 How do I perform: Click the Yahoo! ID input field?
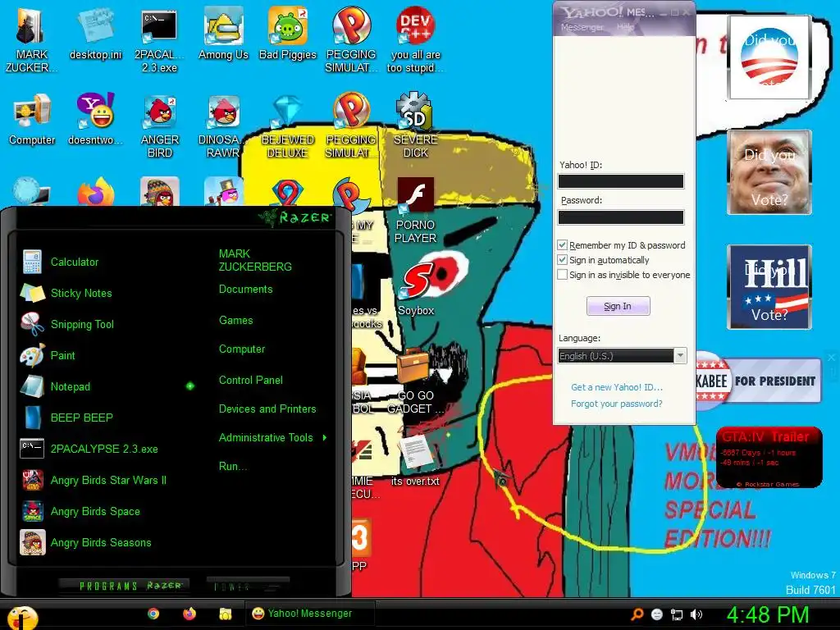coord(621,181)
